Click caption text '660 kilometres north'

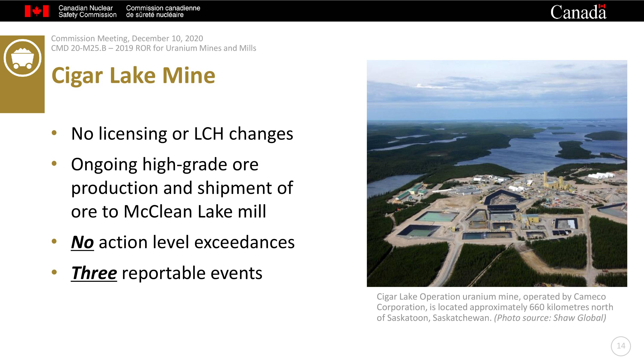(571, 307)
